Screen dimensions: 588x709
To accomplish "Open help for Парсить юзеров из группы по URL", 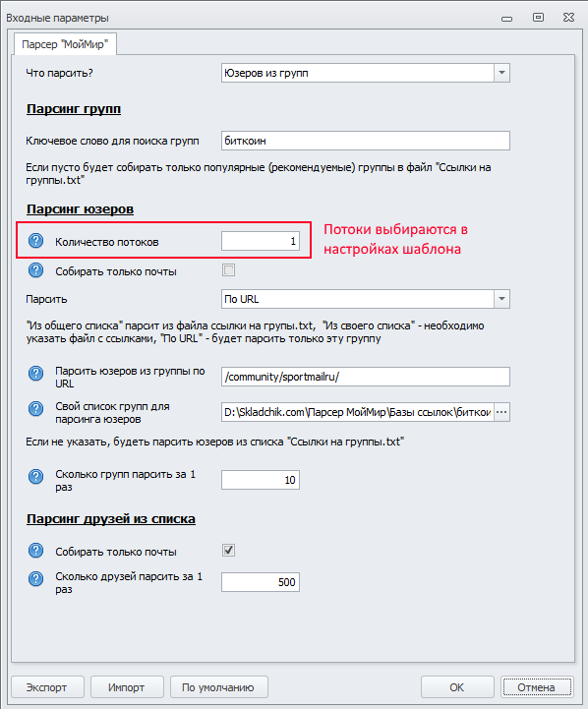I will (x=35, y=374).
